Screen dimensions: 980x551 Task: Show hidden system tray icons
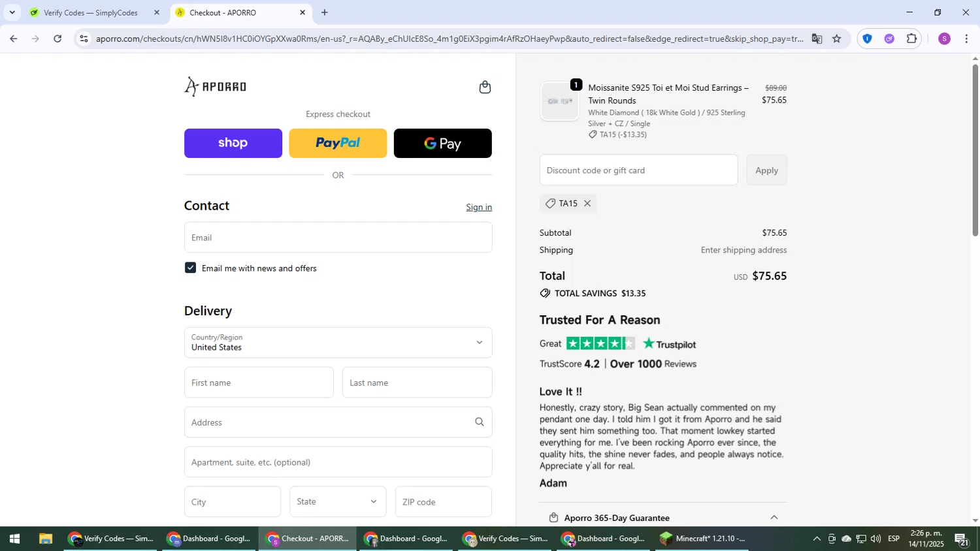click(817, 539)
